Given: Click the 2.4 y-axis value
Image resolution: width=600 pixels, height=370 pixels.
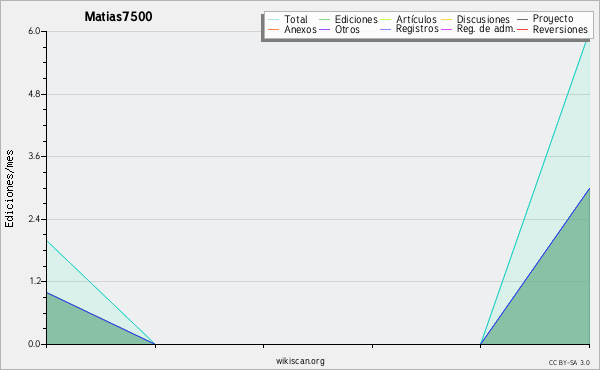Looking at the screenshot, I should pyautogui.click(x=34, y=219).
